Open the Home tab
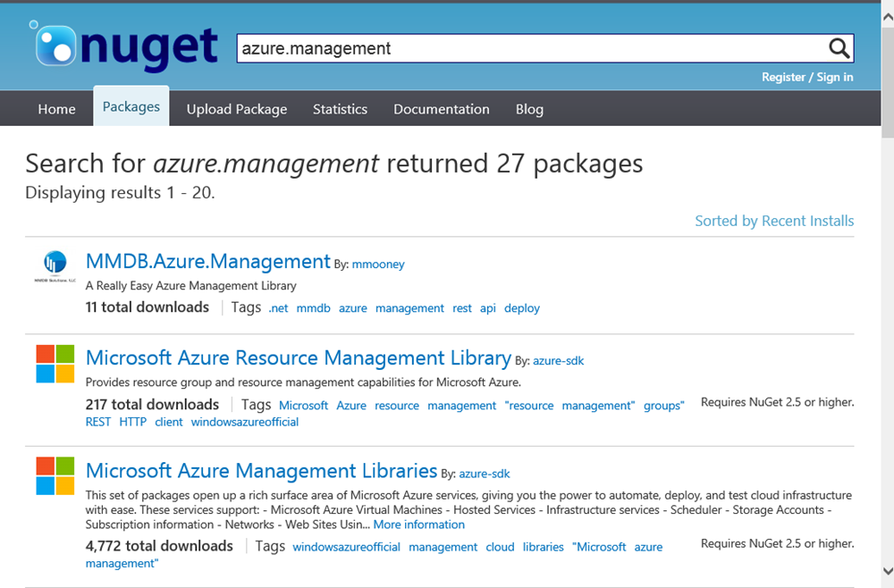Image resolution: width=894 pixels, height=588 pixels. (x=56, y=109)
